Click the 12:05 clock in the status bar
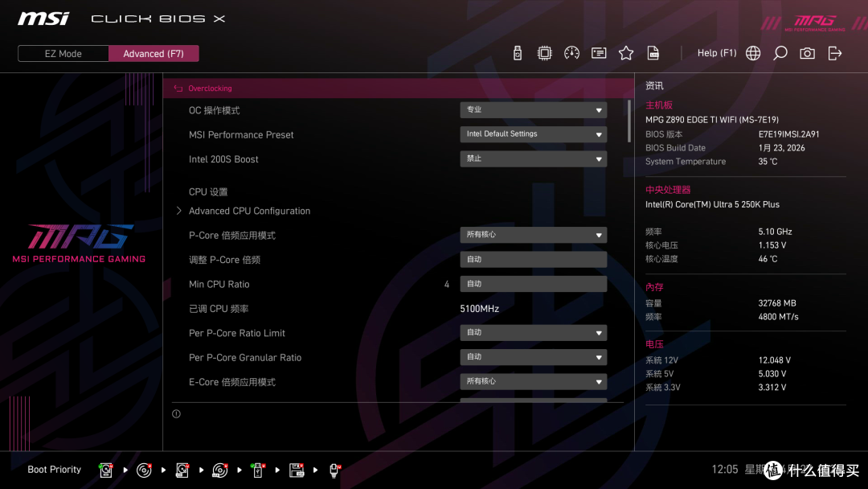Image resolution: width=868 pixels, height=489 pixels. tap(725, 469)
